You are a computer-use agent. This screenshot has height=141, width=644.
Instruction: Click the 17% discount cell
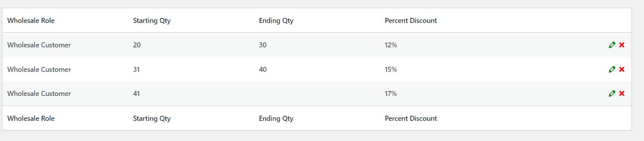pyautogui.click(x=391, y=94)
